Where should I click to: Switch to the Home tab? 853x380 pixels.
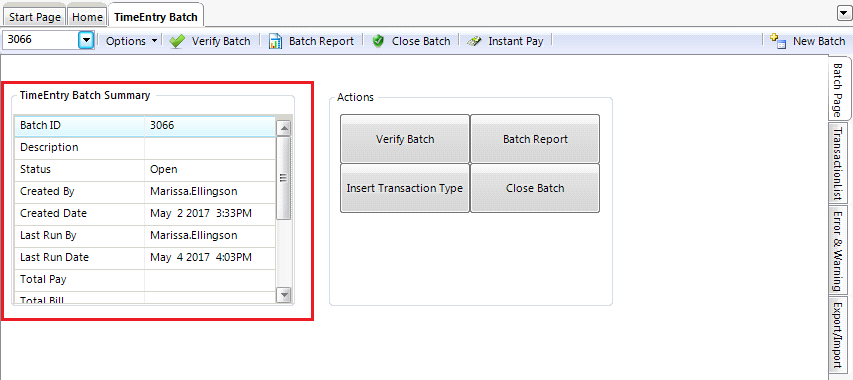87,17
